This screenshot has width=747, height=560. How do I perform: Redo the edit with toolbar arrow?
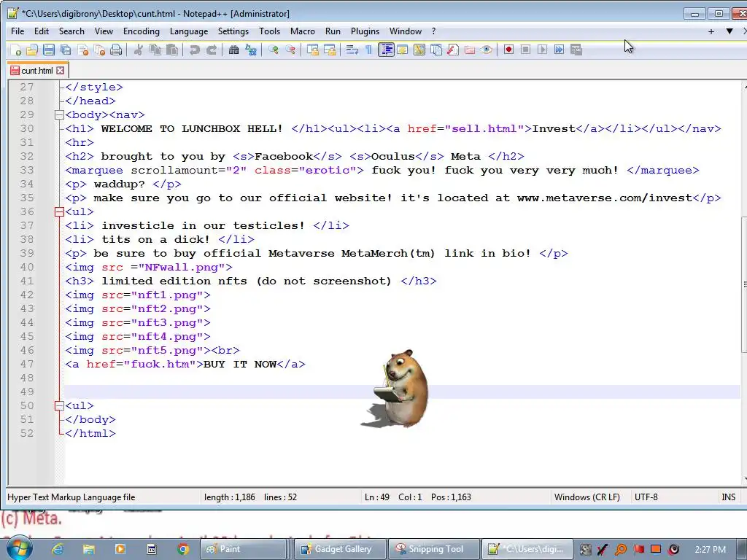point(212,50)
